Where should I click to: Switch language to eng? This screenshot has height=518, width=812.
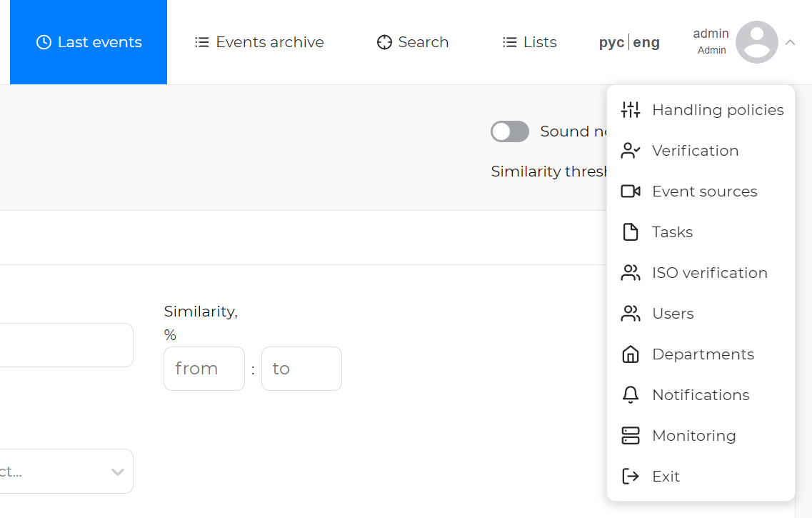point(646,42)
